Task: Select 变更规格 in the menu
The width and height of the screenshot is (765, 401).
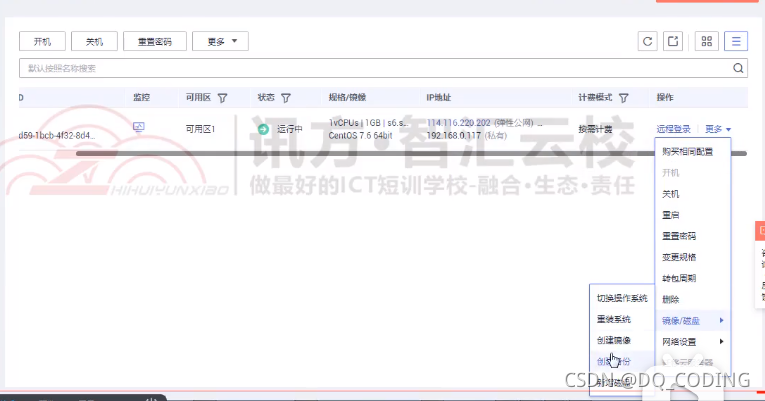Action: click(679, 257)
